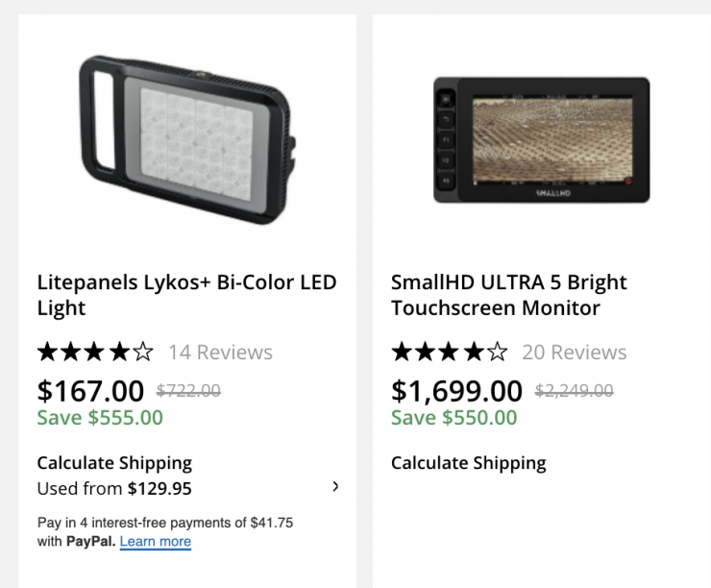Click the $1,699.00 SmallHD price
711x588 pixels.
[456, 391]
